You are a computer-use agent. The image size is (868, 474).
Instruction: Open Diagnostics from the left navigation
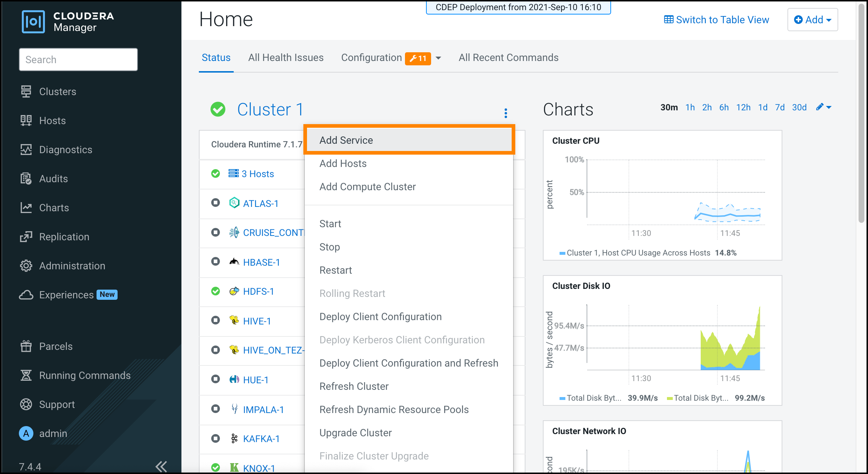[65, 150]
